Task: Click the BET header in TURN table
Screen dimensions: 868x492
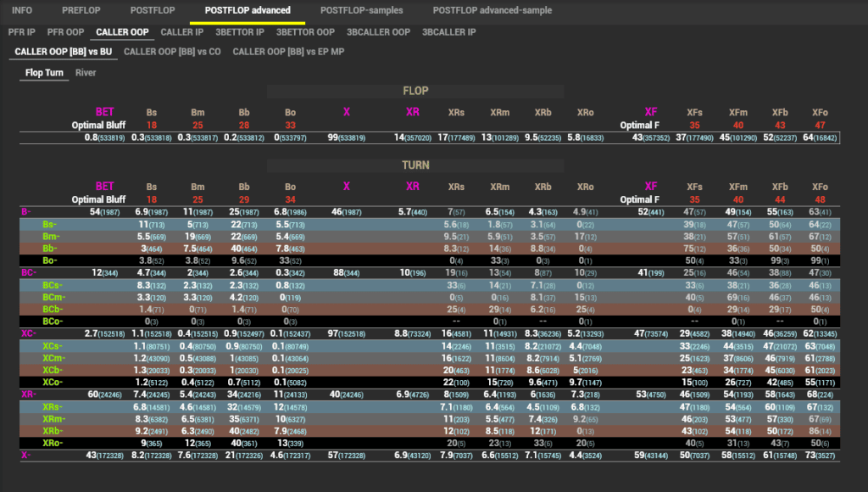Action: click(104, 186)
